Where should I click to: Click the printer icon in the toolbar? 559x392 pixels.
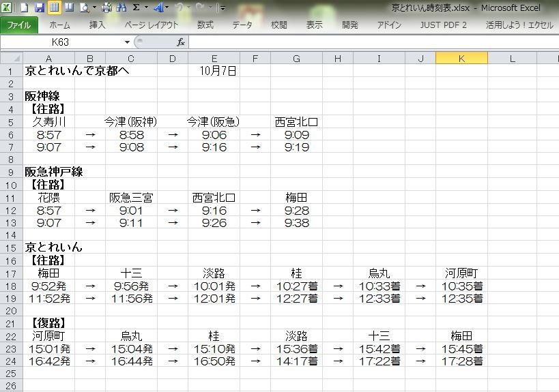click(106, 8)
